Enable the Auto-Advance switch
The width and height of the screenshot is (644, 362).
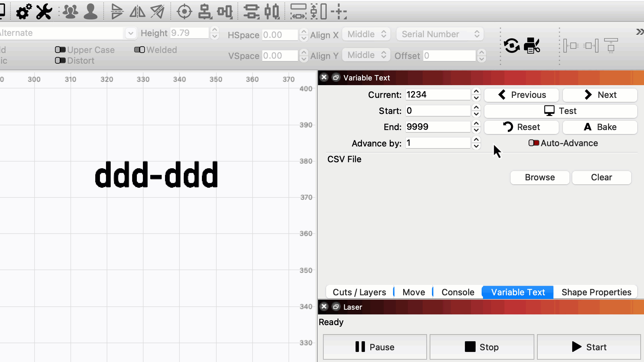(534, 143)
